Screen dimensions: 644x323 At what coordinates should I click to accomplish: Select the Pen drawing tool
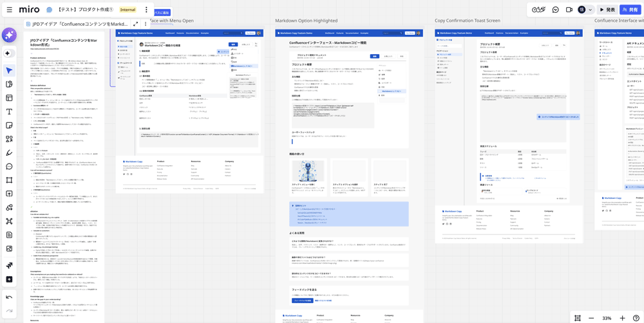tap(9, 153)
